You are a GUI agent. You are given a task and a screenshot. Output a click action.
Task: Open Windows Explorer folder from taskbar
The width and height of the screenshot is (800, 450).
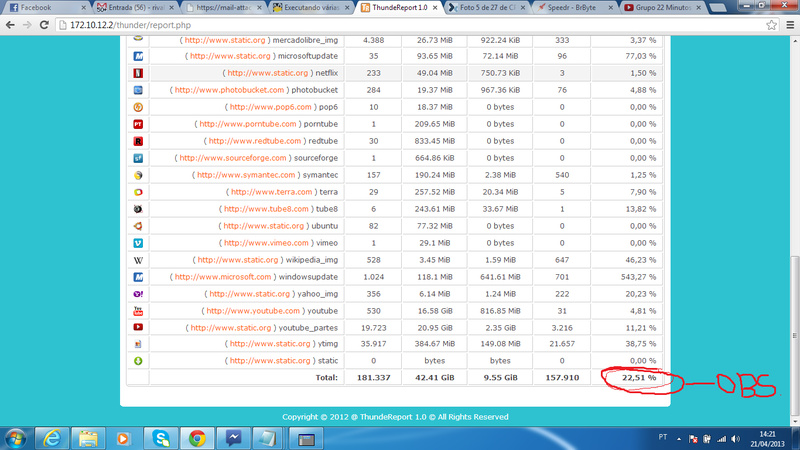(88, 438)
